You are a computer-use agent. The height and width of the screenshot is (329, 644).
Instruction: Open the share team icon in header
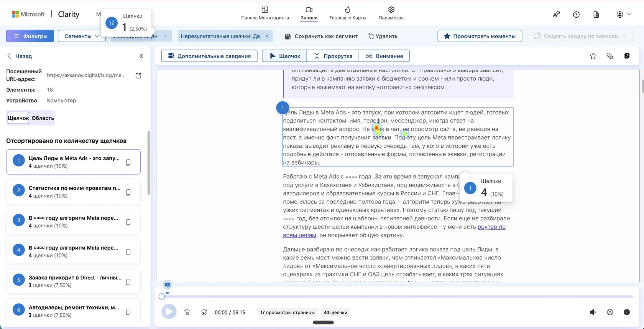point(556,14)
